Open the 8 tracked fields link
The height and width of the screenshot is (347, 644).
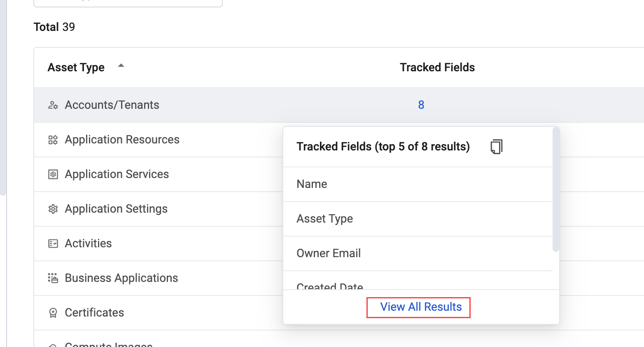(x=421, y=105)
